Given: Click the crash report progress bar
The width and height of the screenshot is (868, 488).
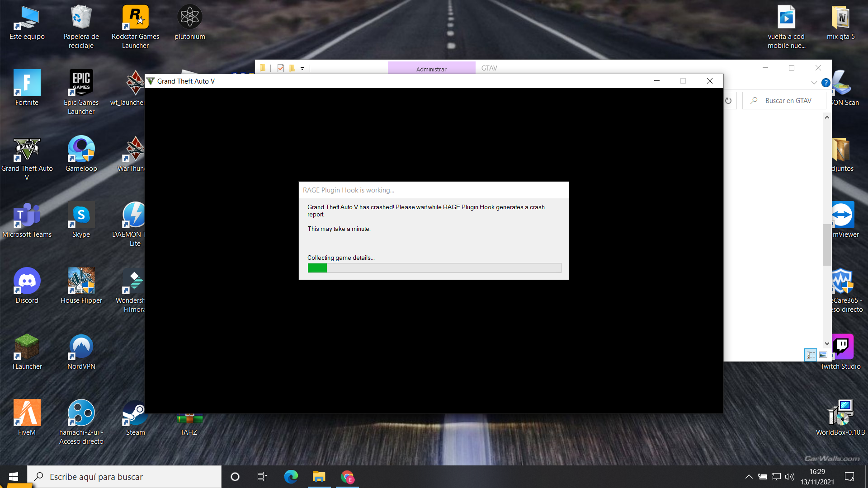Looking at the screenshot, I should [434, 268].
